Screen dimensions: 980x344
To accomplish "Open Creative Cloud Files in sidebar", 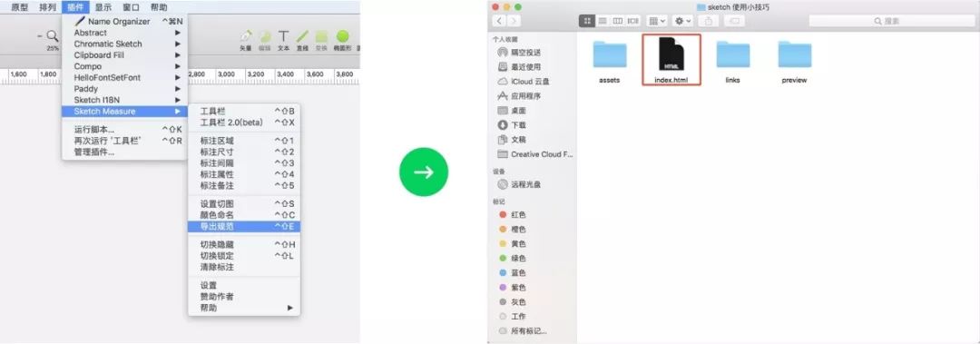I will pos(534,154).
